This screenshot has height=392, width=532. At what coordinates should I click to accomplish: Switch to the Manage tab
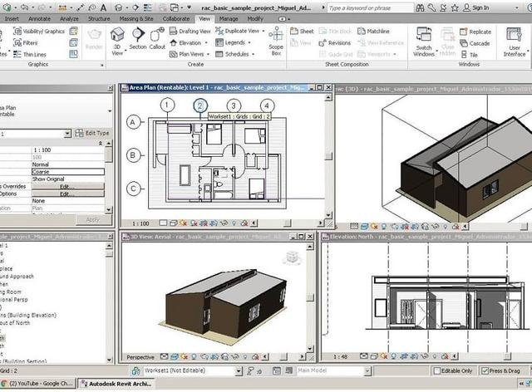coord(229,18)
